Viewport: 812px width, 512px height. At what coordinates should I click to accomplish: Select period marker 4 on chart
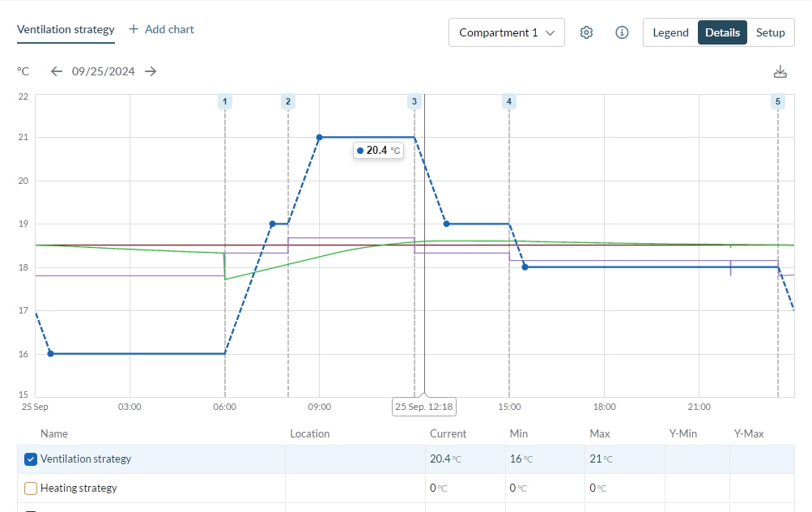click(508, 101)
